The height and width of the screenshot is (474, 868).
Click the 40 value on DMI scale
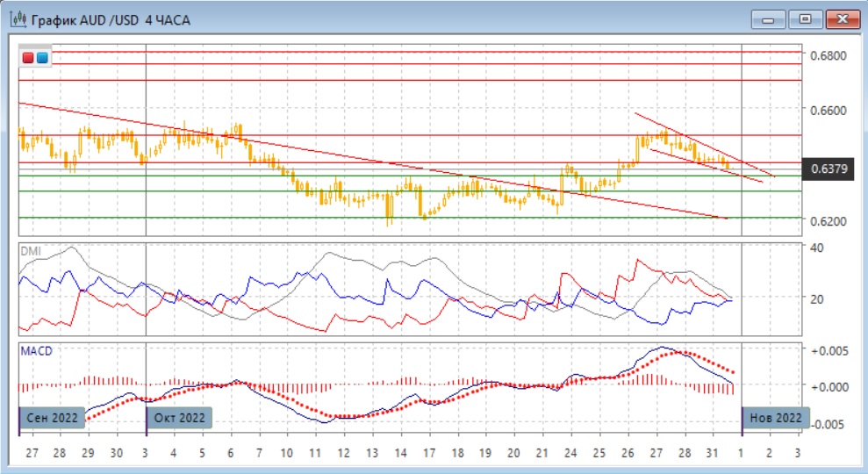tap(818, 248)
